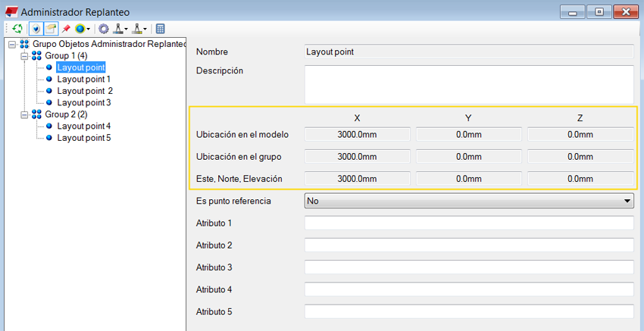Collapse the Group 2 (2) tree node

click(24, 114)
